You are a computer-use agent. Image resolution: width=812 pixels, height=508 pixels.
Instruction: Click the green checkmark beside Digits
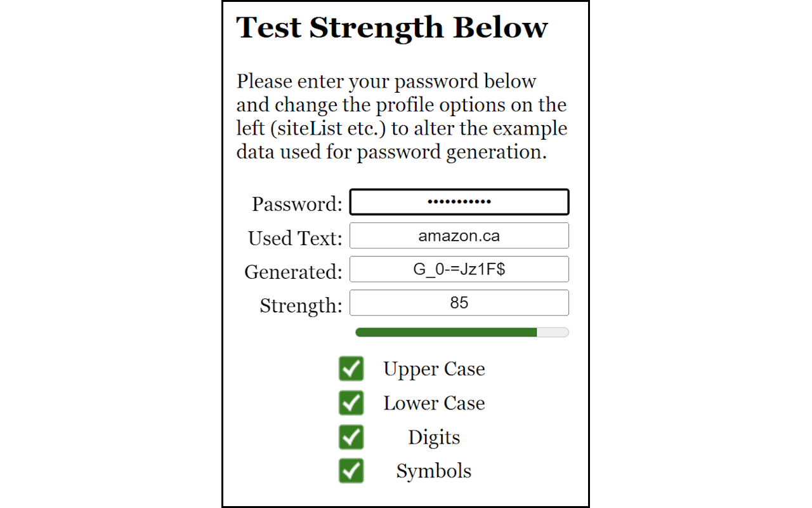(351, 437)
